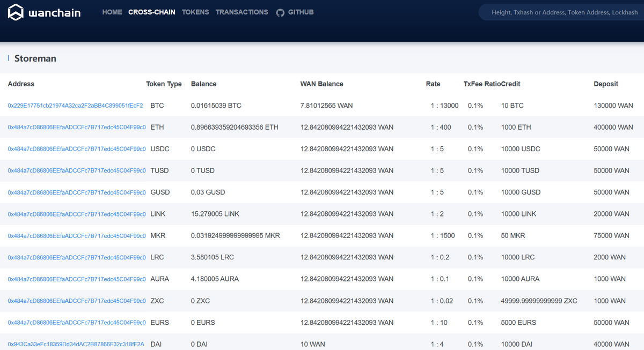The height and width of the screenshot is (350, 644).
Task: Click the Wanchain logo
Action: coord(44,12)
